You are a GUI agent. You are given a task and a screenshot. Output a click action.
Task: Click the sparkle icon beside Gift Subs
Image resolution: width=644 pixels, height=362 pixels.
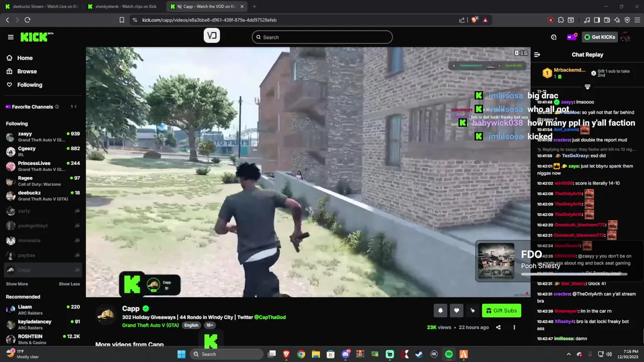472,311
